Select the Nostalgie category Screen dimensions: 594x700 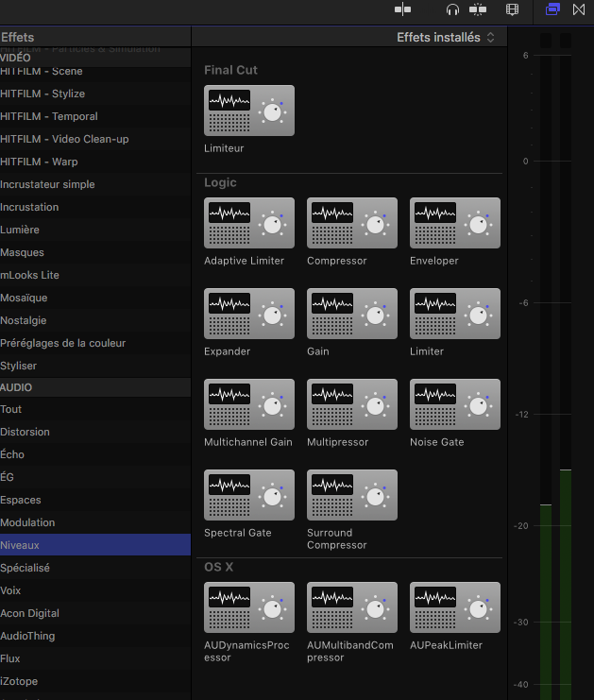pyautogui.click(x=95, y=320)
